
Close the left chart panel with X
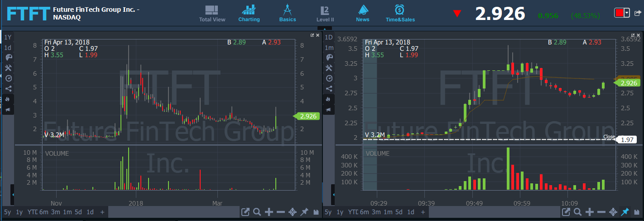tap(317, 35)
